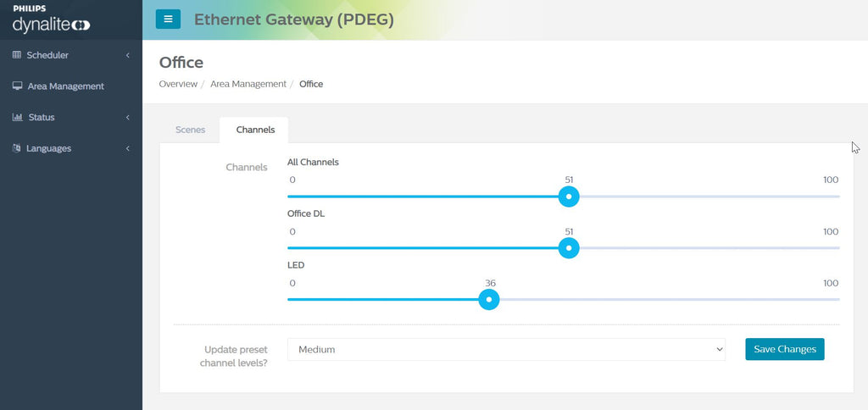Expand the Languages menu chevron

128,148
